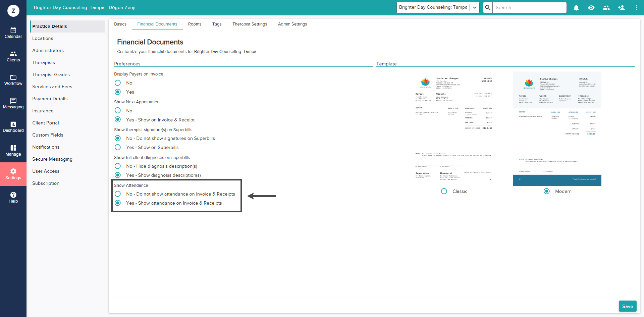Viewport: 644px width, 317px height.
Task: Open Administrators in settings menu
Action: click(x=67, y=51)
